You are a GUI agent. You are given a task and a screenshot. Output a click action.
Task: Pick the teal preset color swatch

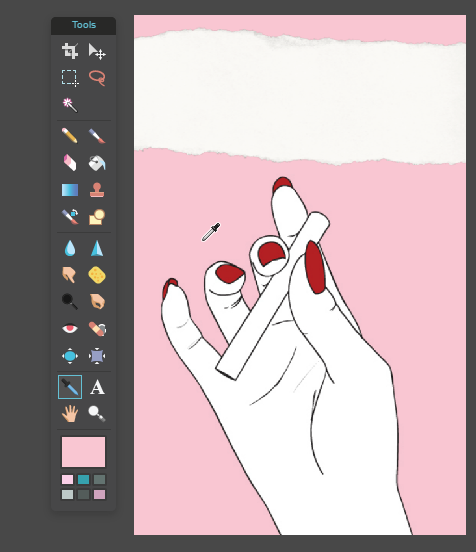coord(83,479)
